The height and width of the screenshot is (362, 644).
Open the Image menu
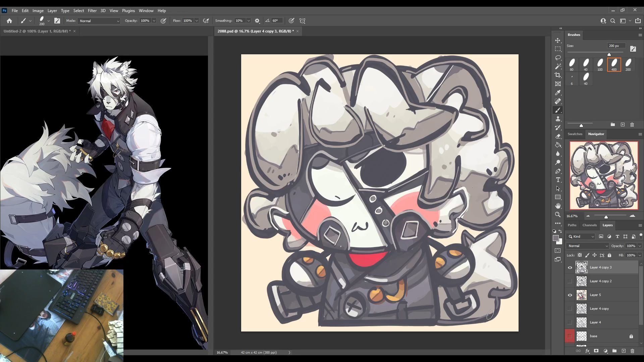(38, 11)
